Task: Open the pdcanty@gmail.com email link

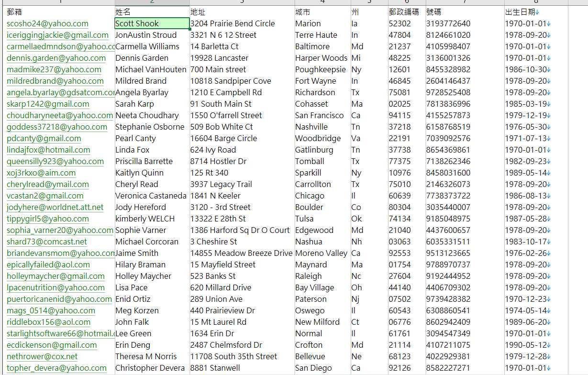Action: point(44,138)
